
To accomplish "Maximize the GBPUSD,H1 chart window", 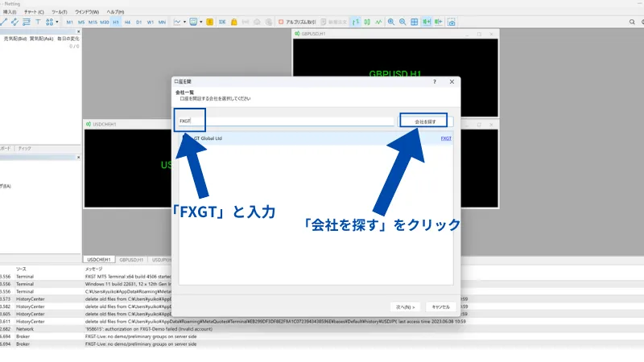I will pyautogui.click(x=479, y=34).
